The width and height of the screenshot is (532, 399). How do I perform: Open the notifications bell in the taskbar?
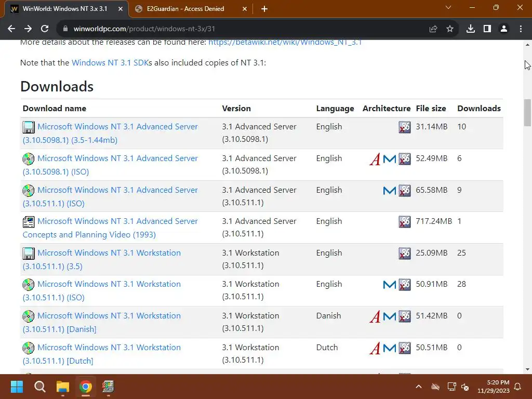tap(518, 387)
